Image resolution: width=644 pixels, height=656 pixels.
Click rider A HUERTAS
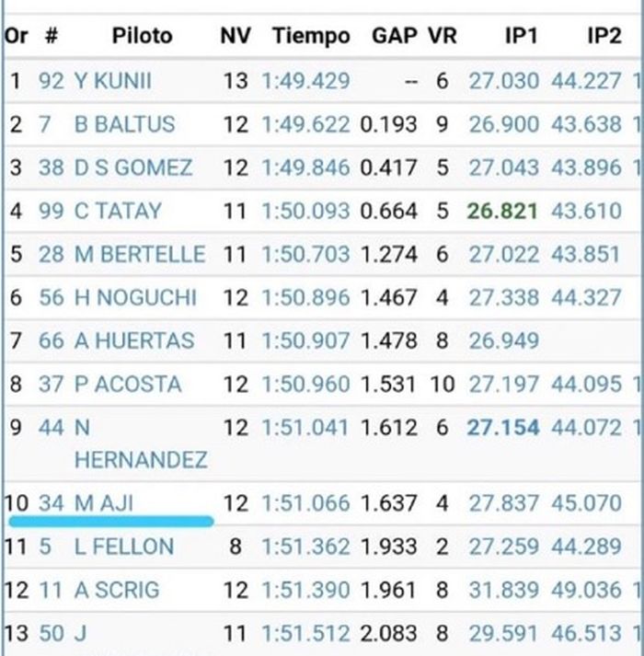(x=134, y=340)
